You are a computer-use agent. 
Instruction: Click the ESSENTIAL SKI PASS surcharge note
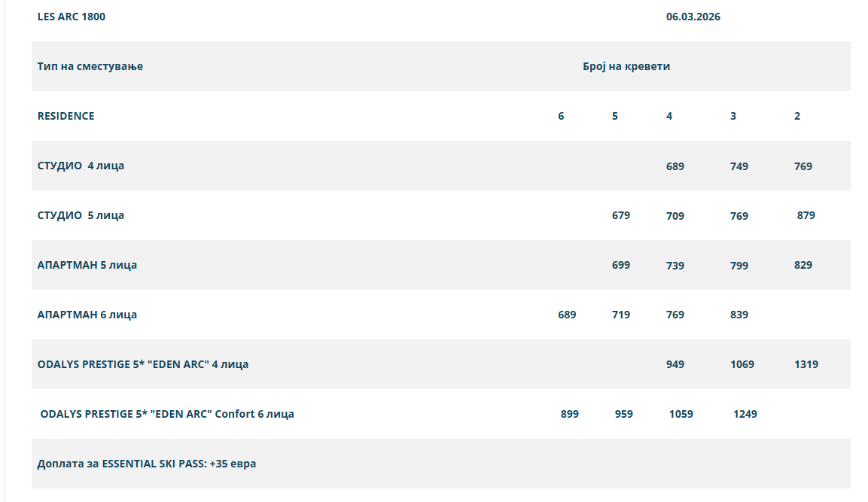(x=147, y=464)
